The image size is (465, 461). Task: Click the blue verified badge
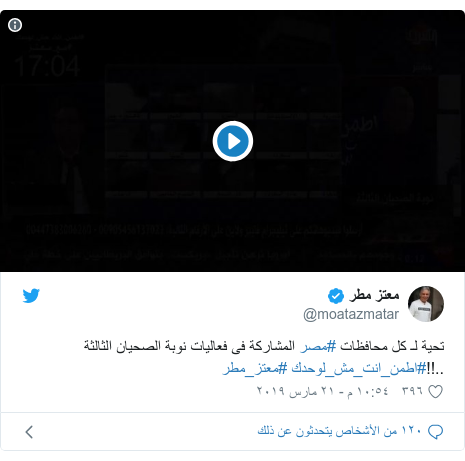[x=336, y=296]
